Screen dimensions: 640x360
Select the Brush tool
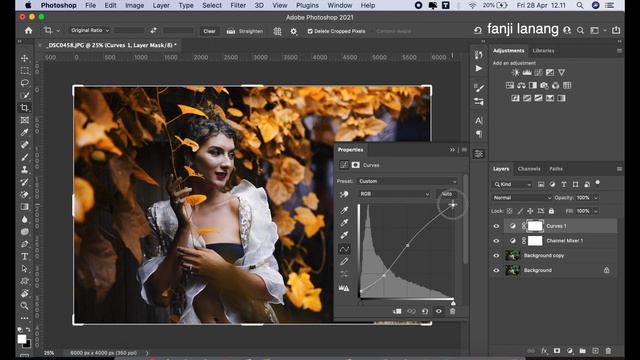click(24, 157)
